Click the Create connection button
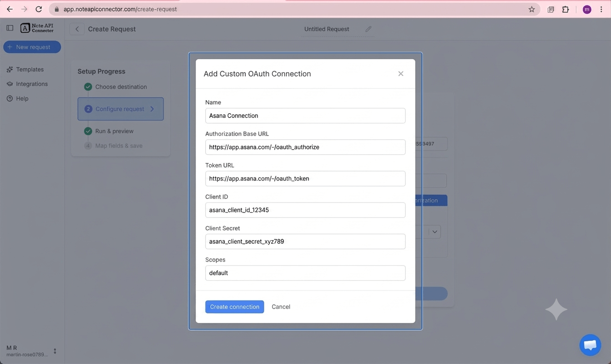Viewport: 611px width, 364px height. point(234,307)
